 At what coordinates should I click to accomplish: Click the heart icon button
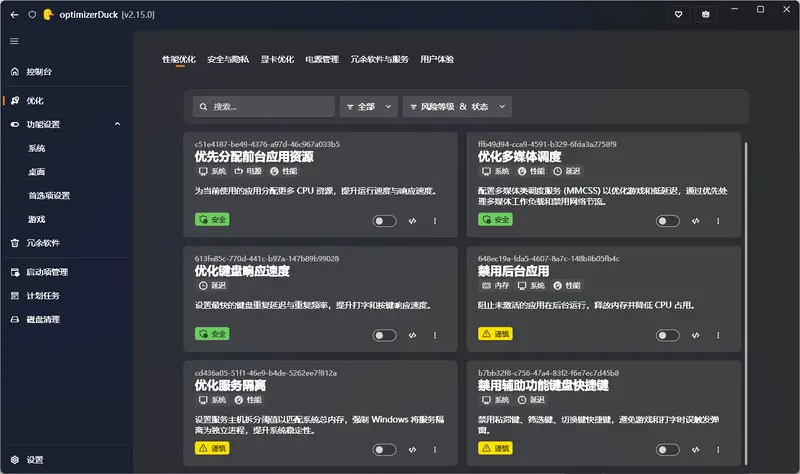pos(679,14)
